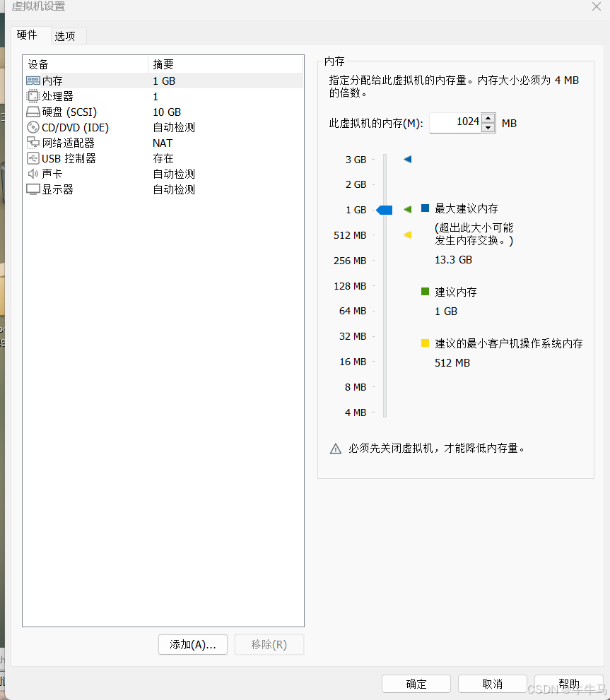Click the CD/DVD (IDE) drive icon
Screen dimensions: 610x700
tap(33, 127)
